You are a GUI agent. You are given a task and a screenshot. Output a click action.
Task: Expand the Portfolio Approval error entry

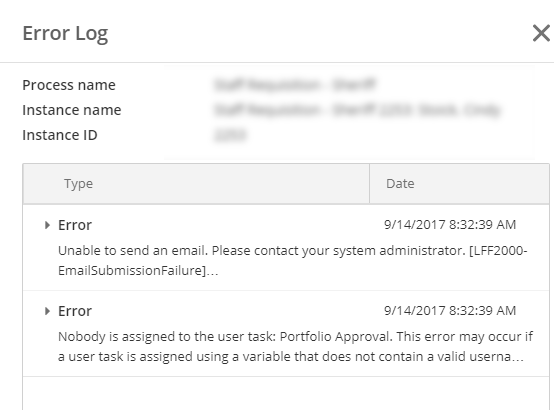tap(47, 311)
